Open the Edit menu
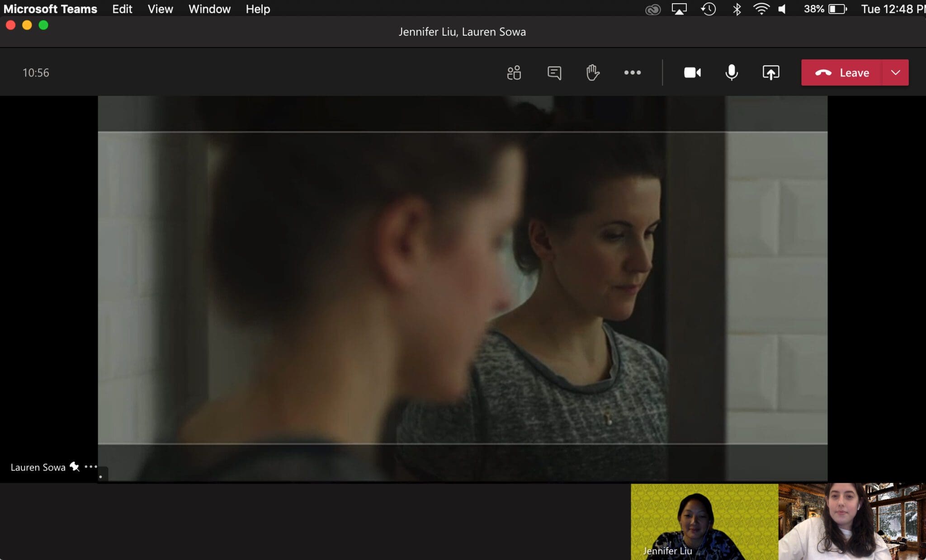Image resolution: width=926 pixels, height=560 pixels. (x=122, y=9)
